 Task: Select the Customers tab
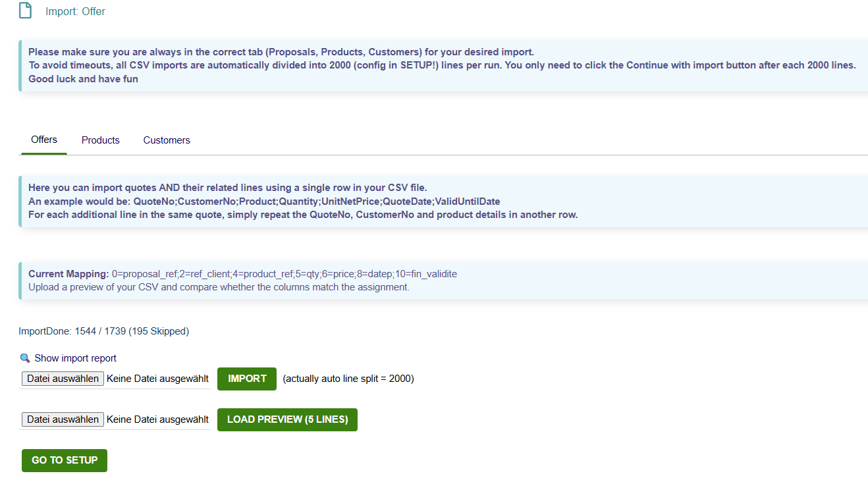click(x=167, y=140)
